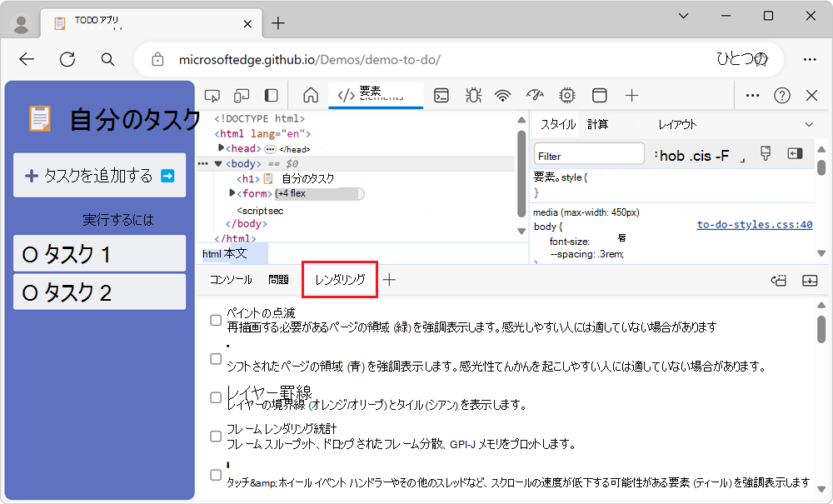
Task: Click the performance speedometer icon
Action: point(534,96)
